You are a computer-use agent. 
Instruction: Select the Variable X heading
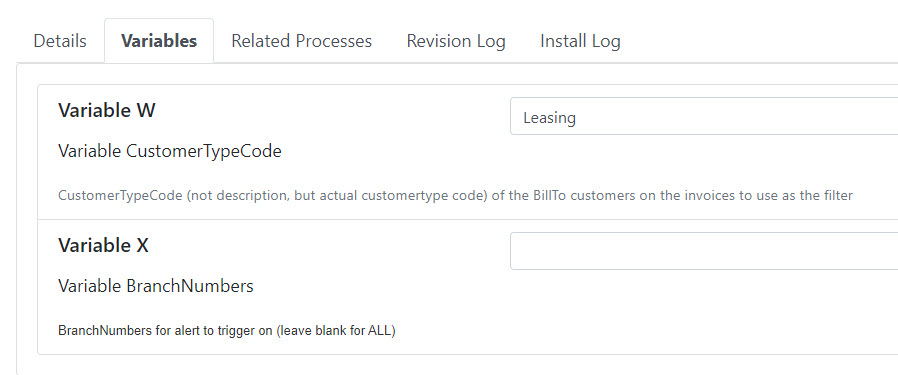(103, 245)
